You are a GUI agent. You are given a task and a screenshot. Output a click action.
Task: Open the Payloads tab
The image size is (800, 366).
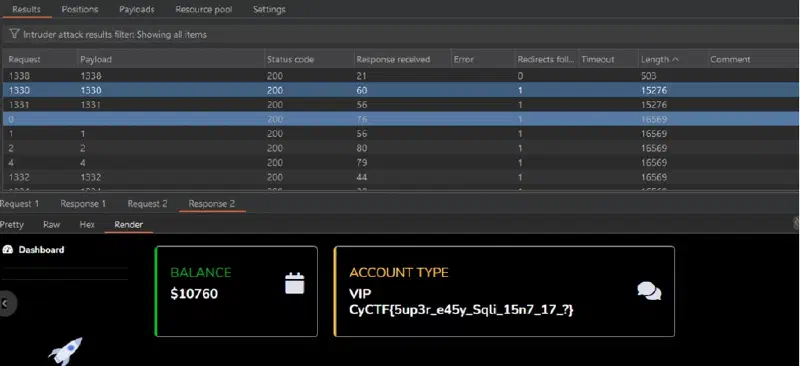pos(137,9)
